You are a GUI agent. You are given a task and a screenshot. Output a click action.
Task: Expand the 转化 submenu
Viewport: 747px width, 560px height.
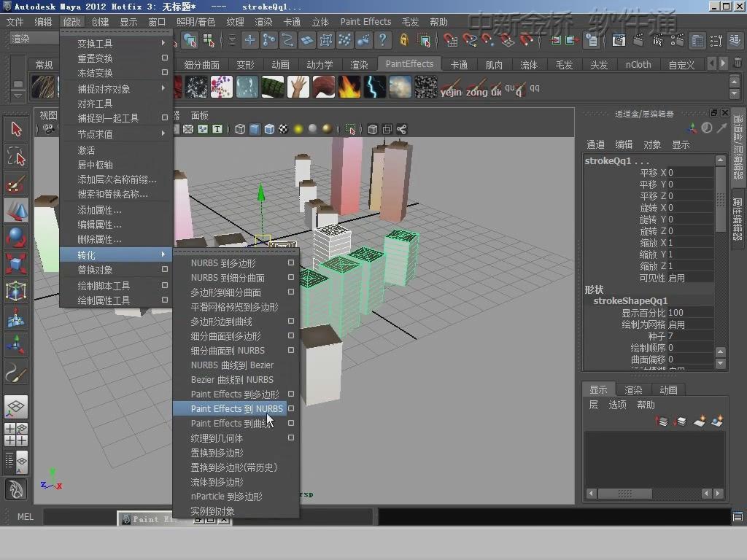[x=115, y=254]
